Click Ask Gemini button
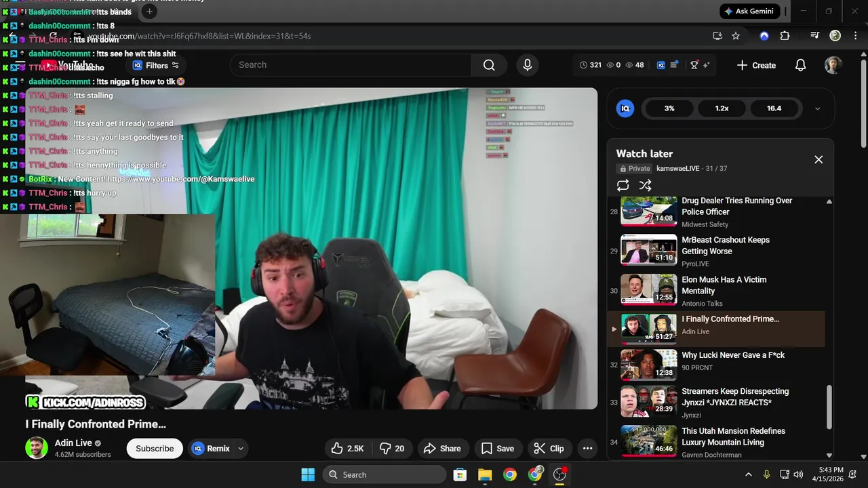Viewport: 868px width, 488px height. (x=749, y=12)
